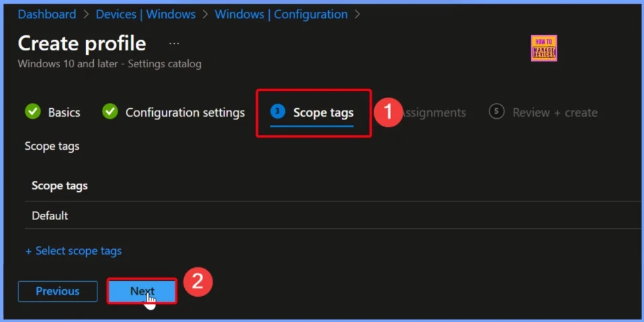Open the ellipsis menu beside Create profile
Image resolution: width=644 pixels, height=322 pixels.
click(174, 43)
